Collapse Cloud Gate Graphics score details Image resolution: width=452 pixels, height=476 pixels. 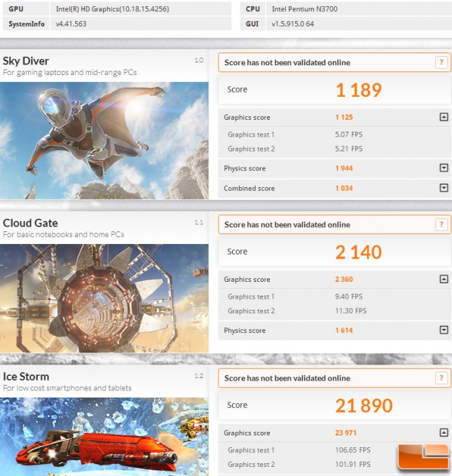point(444,279)
